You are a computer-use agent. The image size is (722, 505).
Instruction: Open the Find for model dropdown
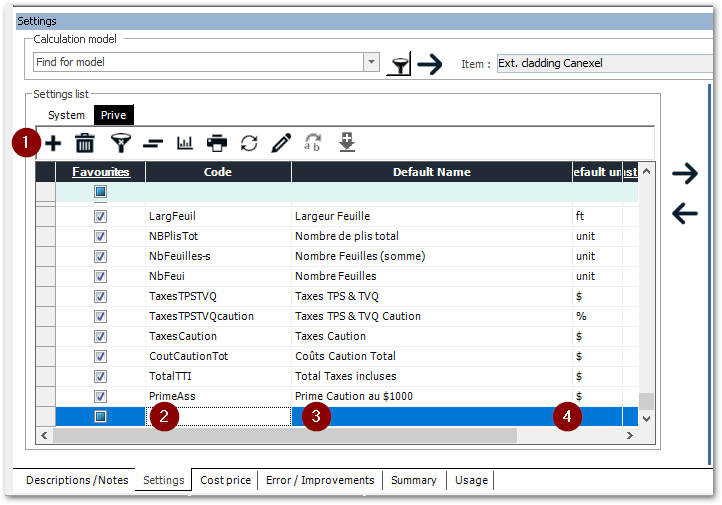[x=372, y=62]
